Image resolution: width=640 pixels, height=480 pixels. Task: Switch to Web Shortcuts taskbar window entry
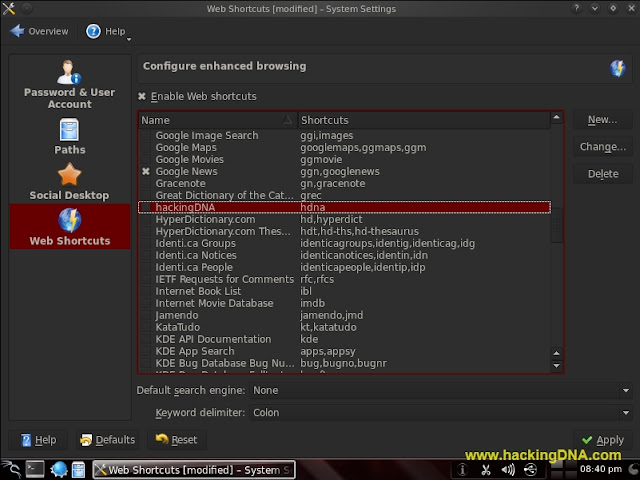(x=194, y=470)
